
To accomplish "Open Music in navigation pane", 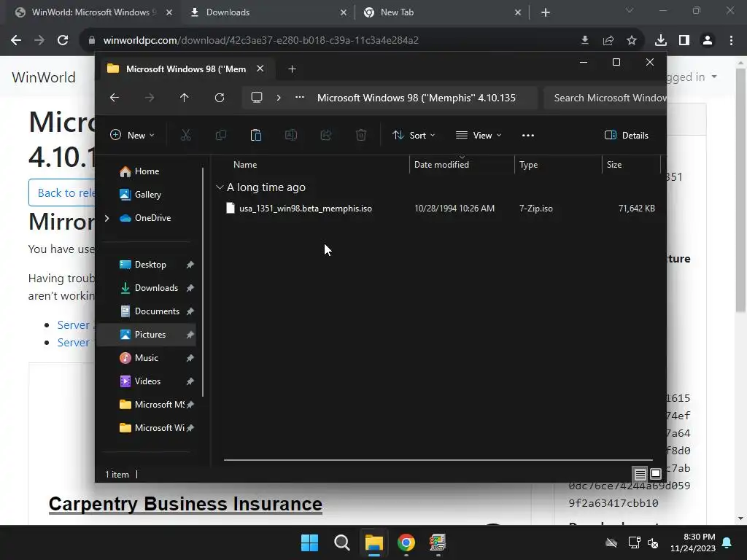I will coord(146,357).
